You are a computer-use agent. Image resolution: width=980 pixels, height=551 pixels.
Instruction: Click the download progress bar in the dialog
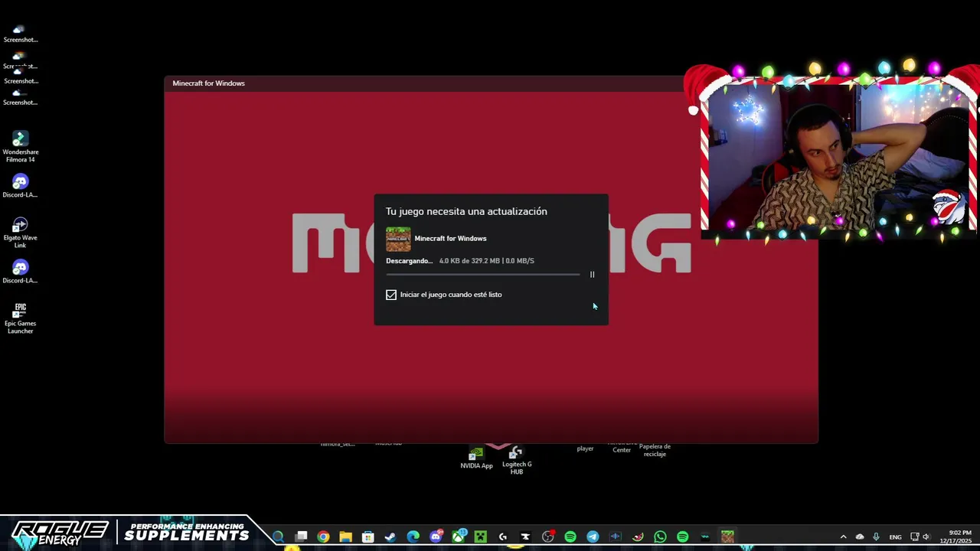[483, 274]
